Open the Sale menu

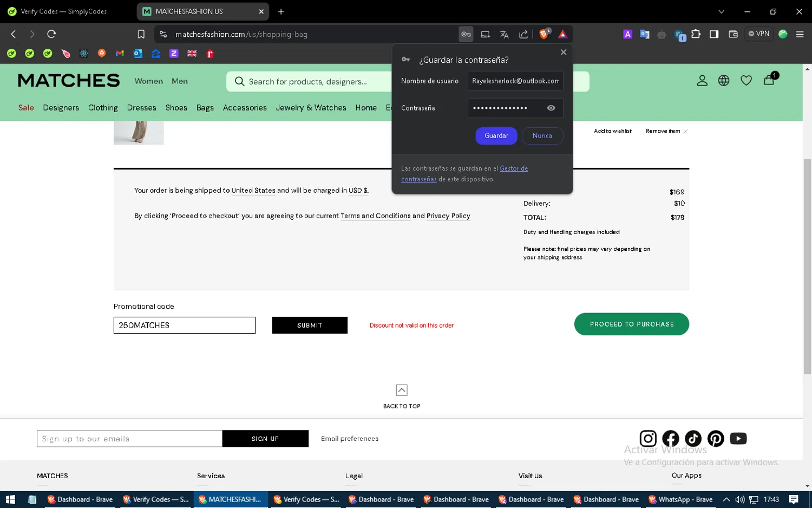click(26, 108)
